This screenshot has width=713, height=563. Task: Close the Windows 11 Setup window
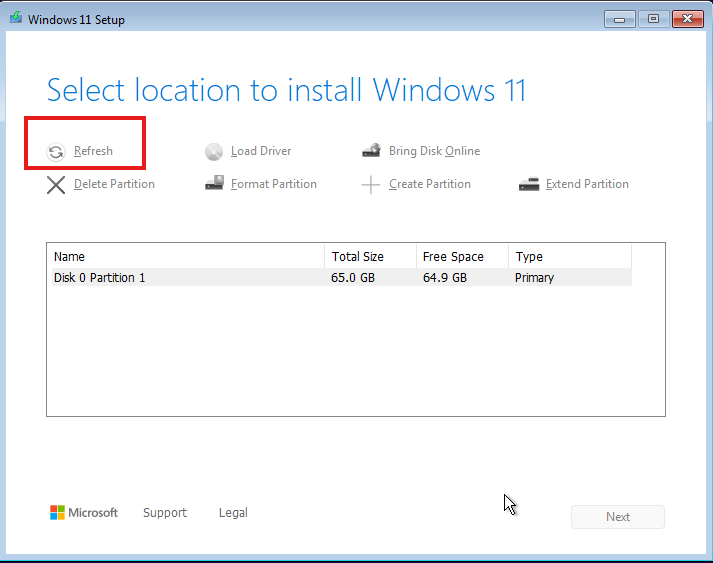[x=687, y=18]
